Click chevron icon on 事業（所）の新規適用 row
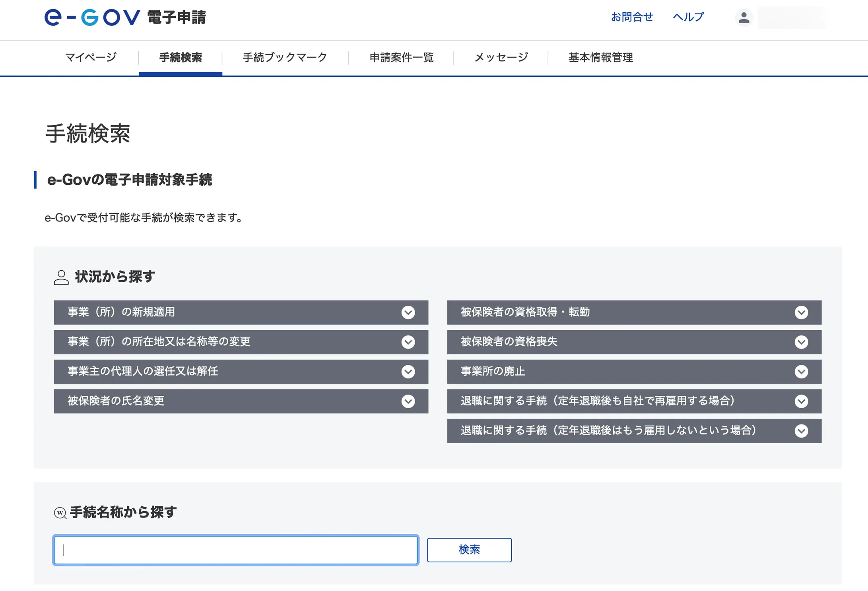 [408, 312]
